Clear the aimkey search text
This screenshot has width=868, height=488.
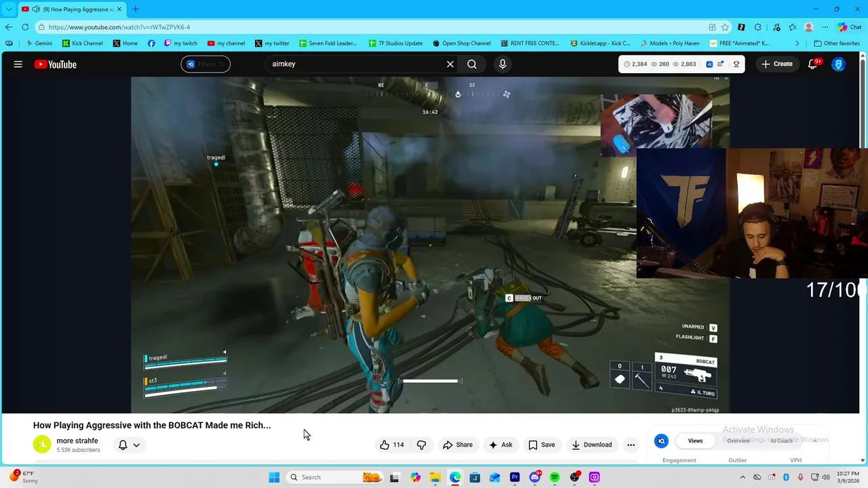450,64
